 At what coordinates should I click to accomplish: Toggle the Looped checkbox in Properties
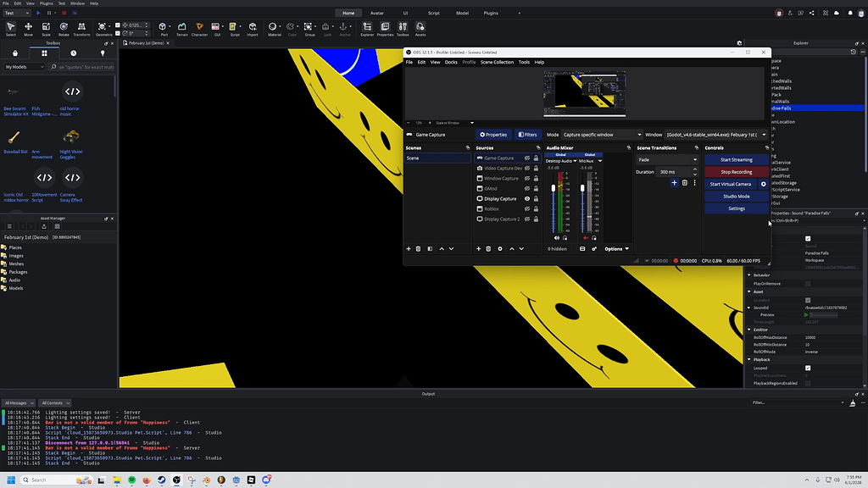(808, 368)
